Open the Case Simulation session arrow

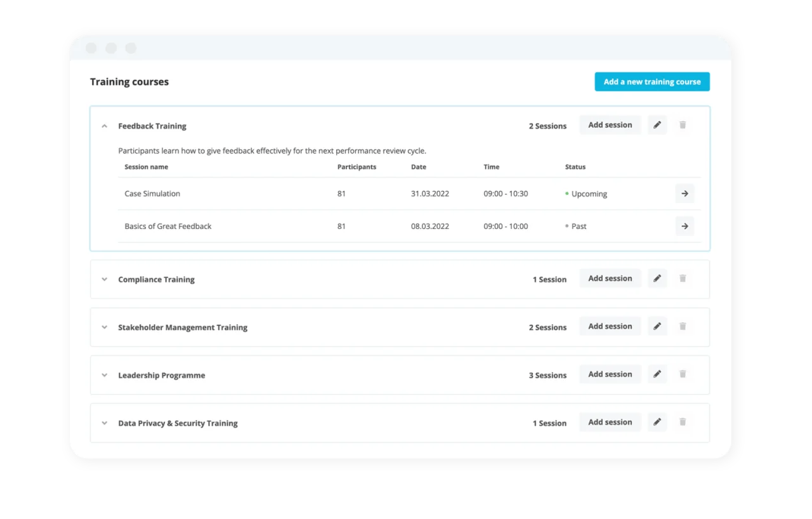coord(684,194)
